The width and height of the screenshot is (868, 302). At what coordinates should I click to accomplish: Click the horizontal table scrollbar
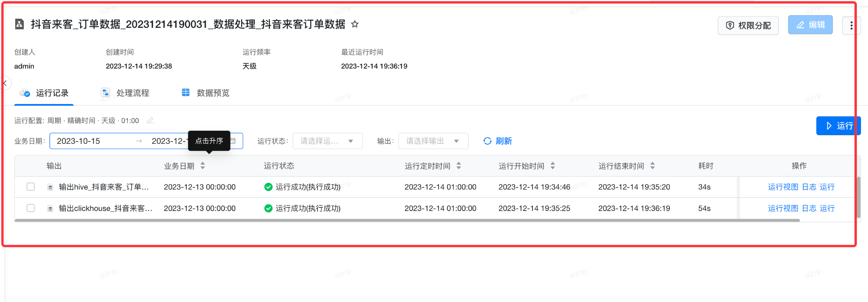(x=407, y=220)
